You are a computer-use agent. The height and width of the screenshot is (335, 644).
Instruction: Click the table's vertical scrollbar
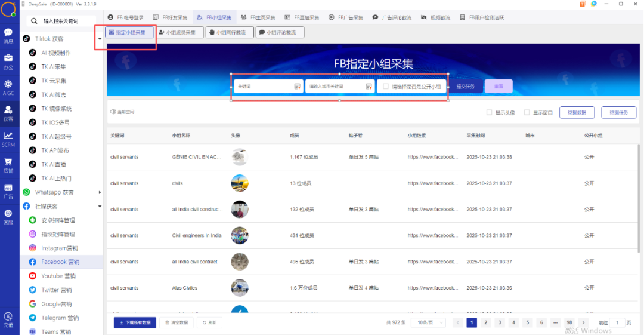(638, 198)
